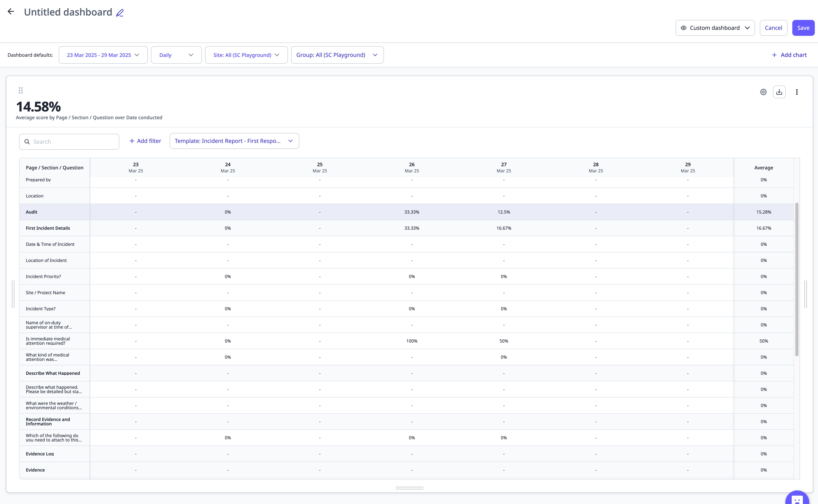This screenshot has width=818, height=504.
Task: Open the Custom dashboard visibility dropdown
Action: [715, 28]
